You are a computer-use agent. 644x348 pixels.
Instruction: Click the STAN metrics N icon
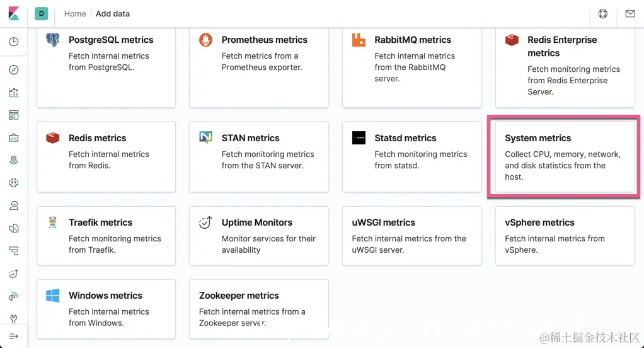pos(206,137)
